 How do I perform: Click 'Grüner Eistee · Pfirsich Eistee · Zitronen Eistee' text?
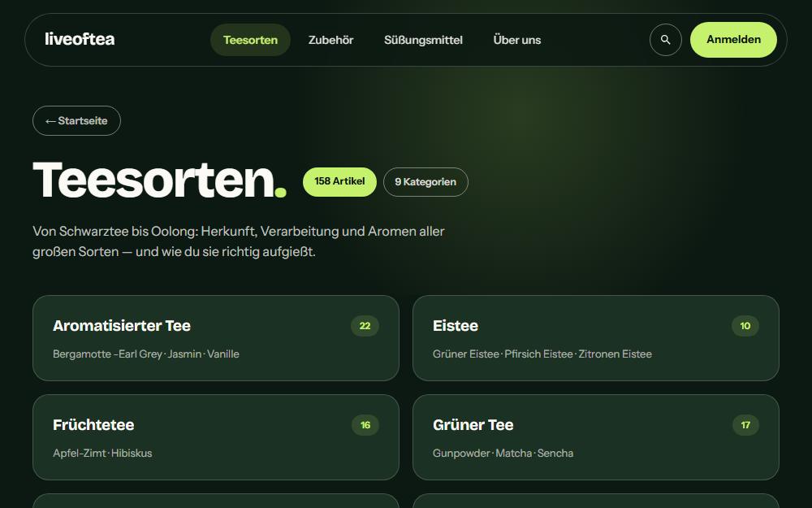click(542, 354)
